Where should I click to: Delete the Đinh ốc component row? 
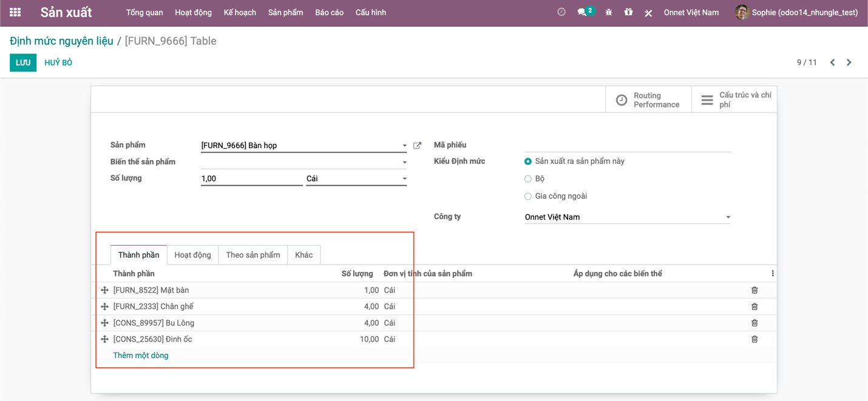coord(754,340)
